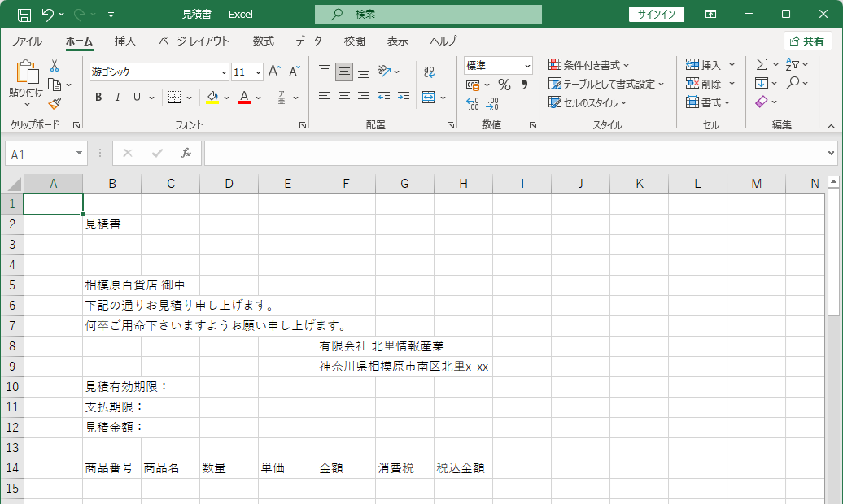This screenshot has width=843, height=504.
Task: Decrease indent icon
Action: tap(384, 98)
